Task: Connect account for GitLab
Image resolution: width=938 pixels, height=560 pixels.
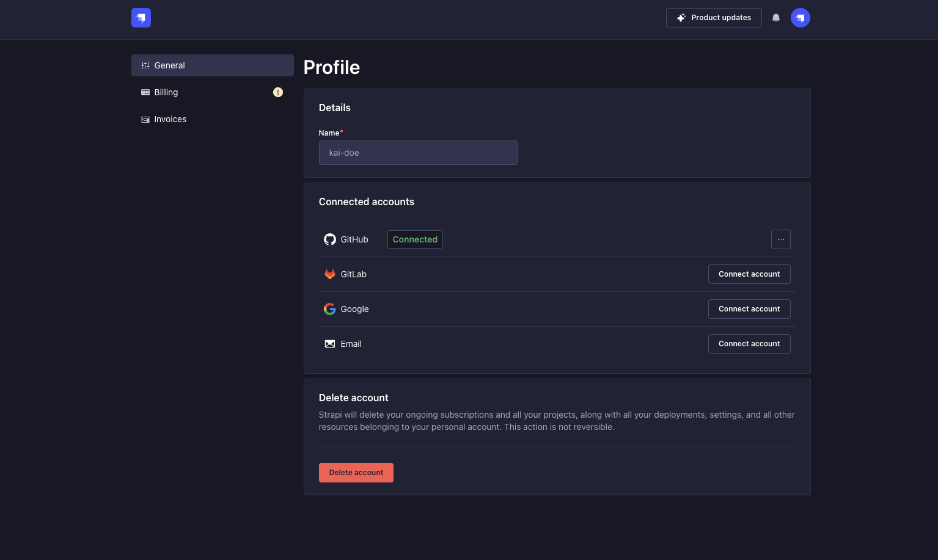Action: (x=749, y=274)
